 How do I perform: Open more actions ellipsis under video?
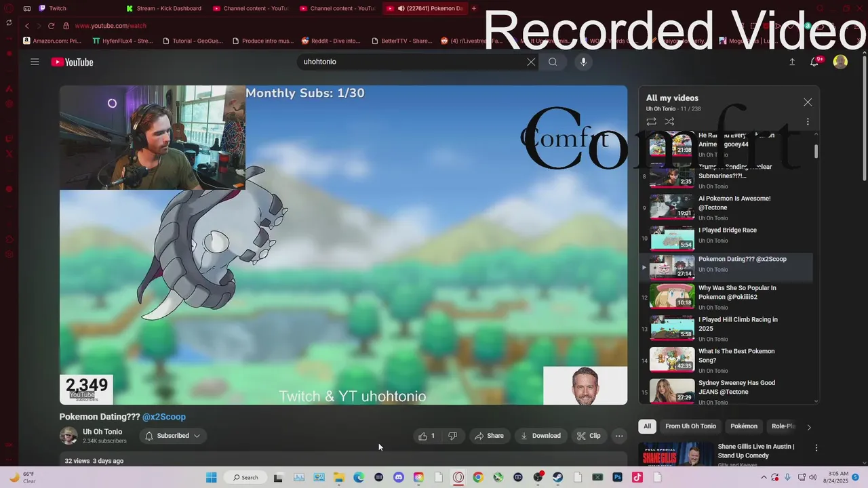point(619,436)
